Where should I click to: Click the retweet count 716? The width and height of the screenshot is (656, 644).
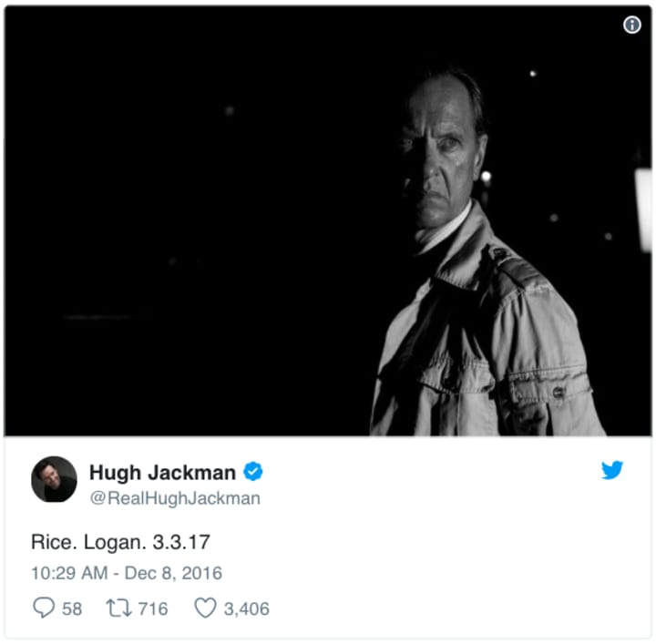[x=153, y=608]
